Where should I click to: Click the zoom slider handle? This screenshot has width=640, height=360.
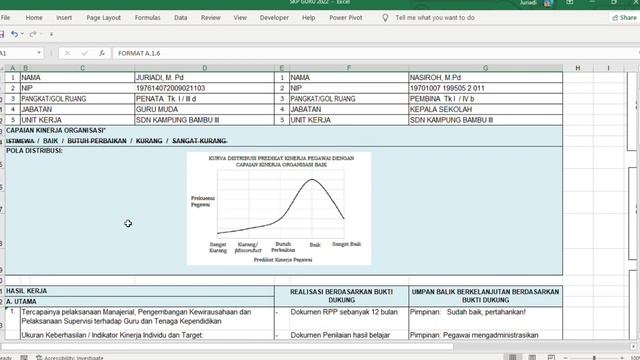pyautogui.click(x=594, y=358)
